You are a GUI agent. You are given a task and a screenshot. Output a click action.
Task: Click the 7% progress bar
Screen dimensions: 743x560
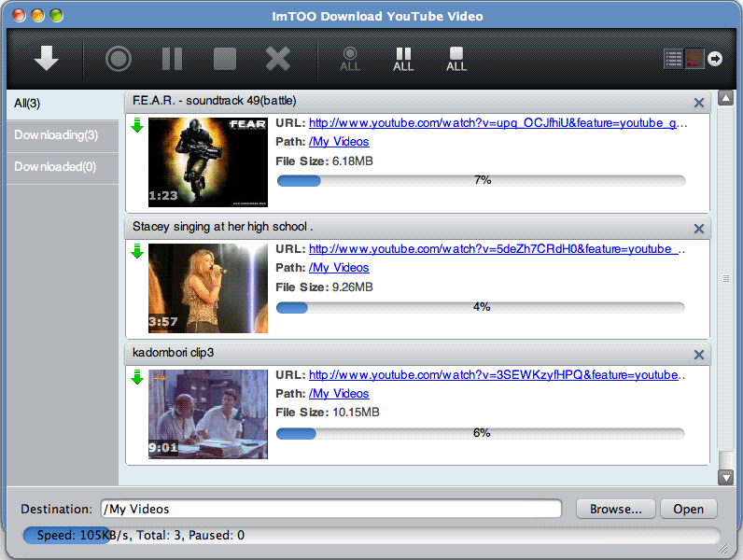(x=481, y=180)
